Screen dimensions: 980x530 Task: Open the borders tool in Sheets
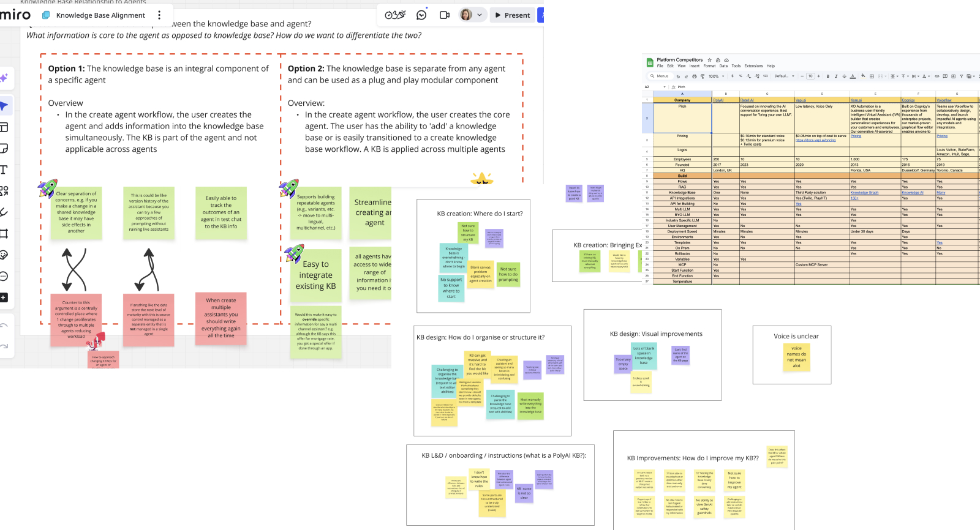pos(872,77)
